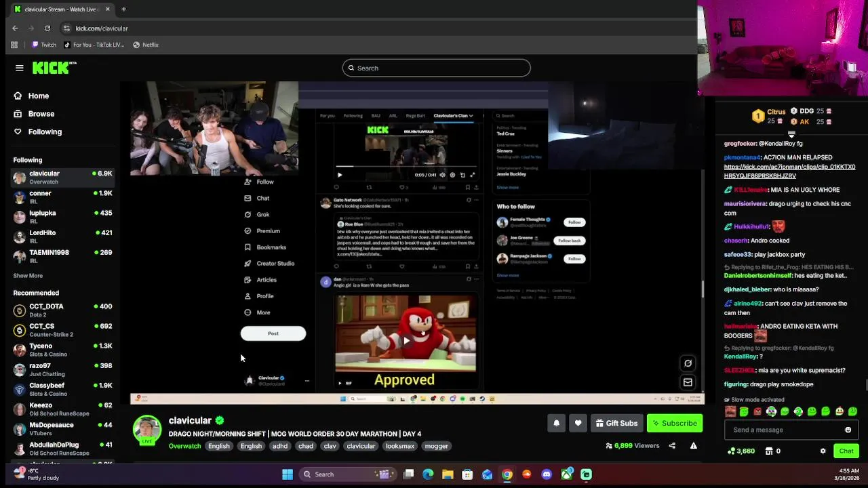Open LordHito's channel in sidebar

[x=62, y=237]
